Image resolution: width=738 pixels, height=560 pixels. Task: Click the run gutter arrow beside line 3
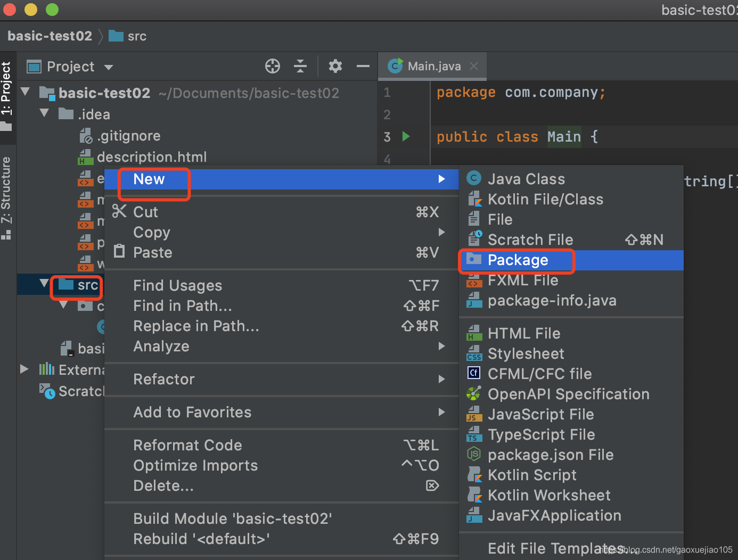pyautogui.click(x=406, y=137)
